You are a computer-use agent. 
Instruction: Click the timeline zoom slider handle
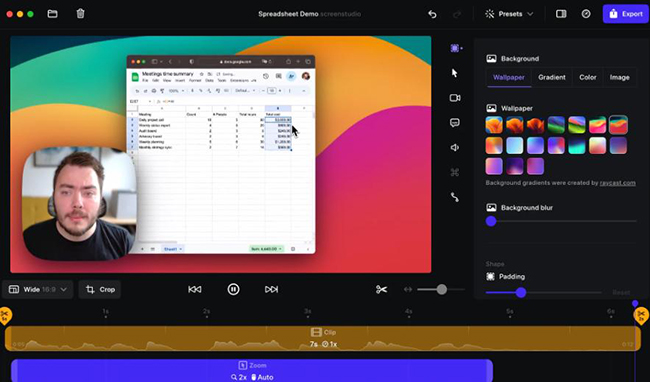tap(442, 290)
